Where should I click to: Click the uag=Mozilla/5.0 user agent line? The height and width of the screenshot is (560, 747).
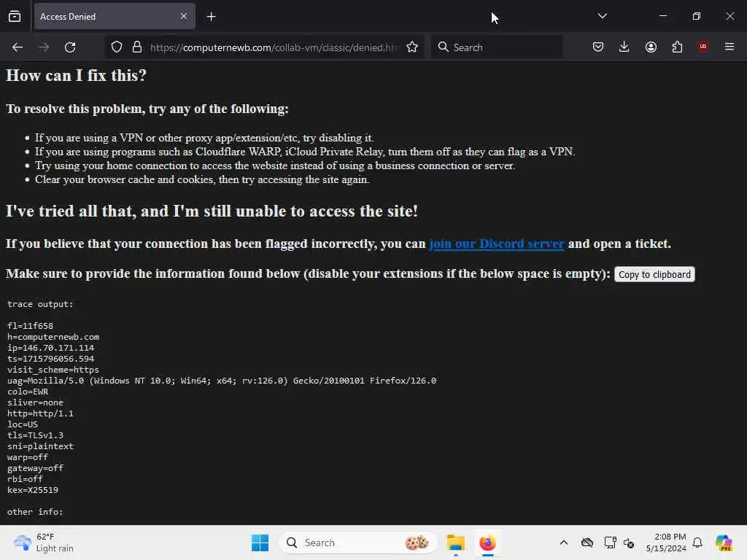point(222,381)
